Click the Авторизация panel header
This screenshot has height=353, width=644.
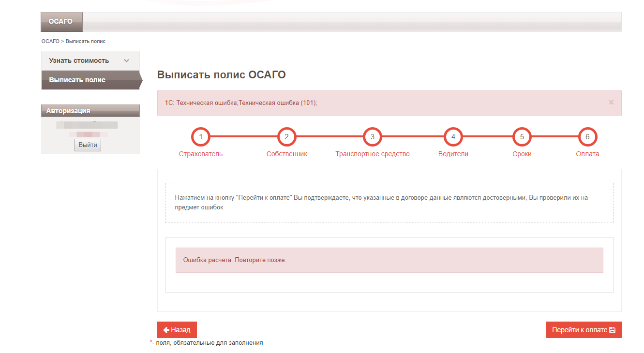click(90, 111)
